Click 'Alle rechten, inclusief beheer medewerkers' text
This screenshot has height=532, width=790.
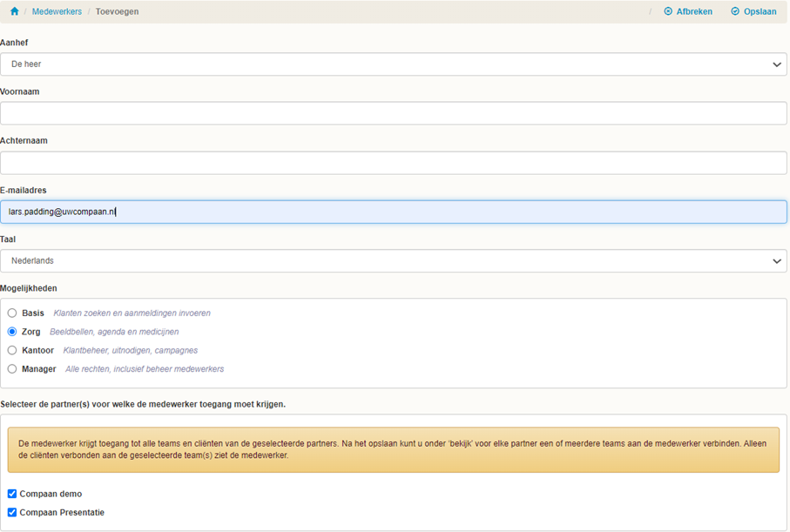pos(145,369)
